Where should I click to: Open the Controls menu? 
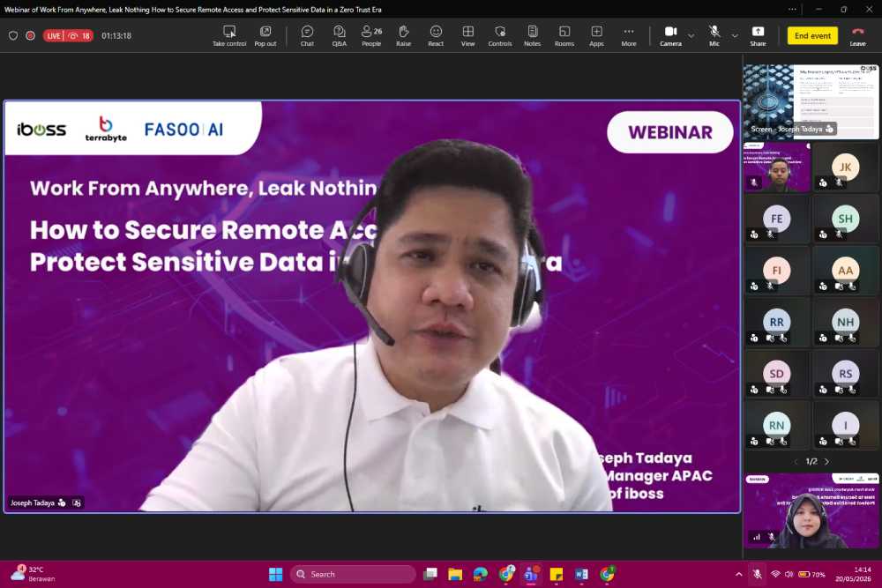point(499,36)
